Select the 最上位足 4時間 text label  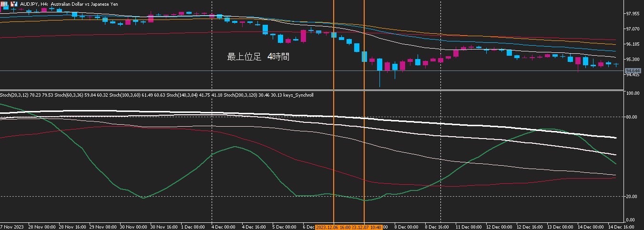[x=258, y=57]
